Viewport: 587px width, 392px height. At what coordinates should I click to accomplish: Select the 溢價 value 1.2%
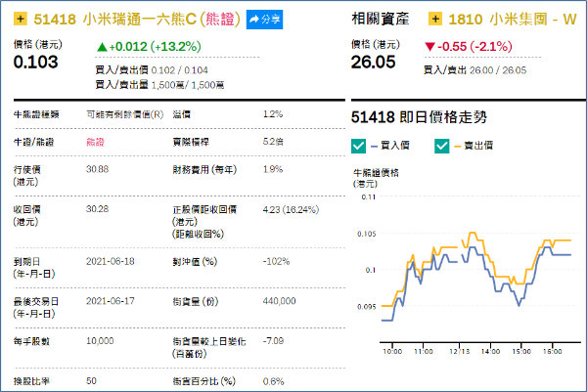(273, 114)
